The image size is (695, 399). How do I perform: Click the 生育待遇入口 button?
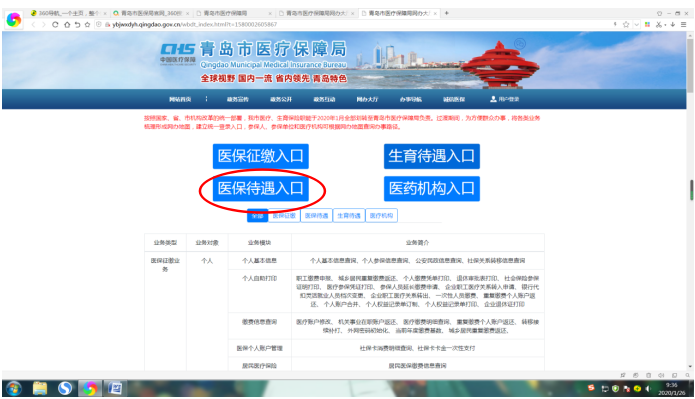click(432, 156)
